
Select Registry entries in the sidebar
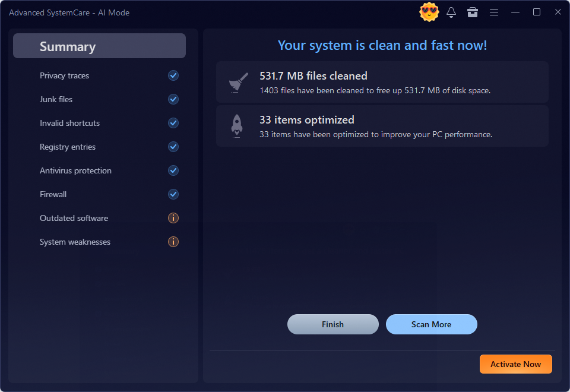(x=68, y=147)
